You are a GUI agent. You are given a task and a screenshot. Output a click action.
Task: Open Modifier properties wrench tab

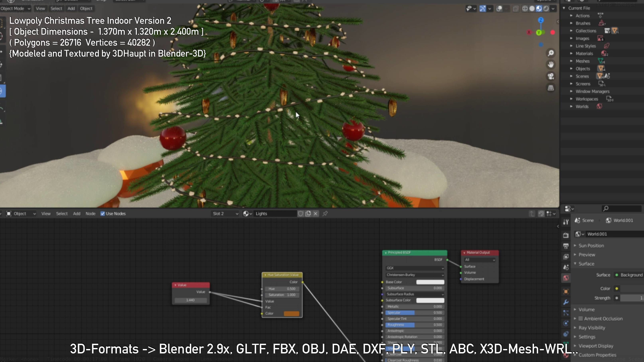point(566,302)
